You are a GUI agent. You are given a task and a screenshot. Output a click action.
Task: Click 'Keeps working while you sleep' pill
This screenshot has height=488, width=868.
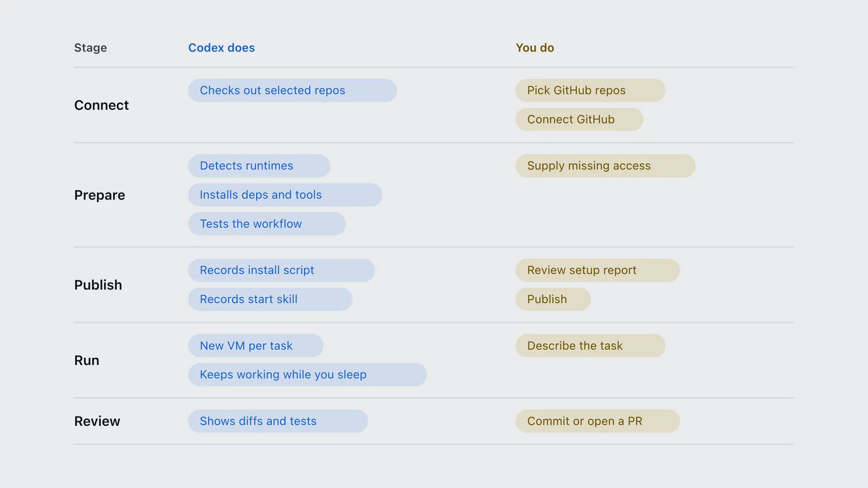308,375
